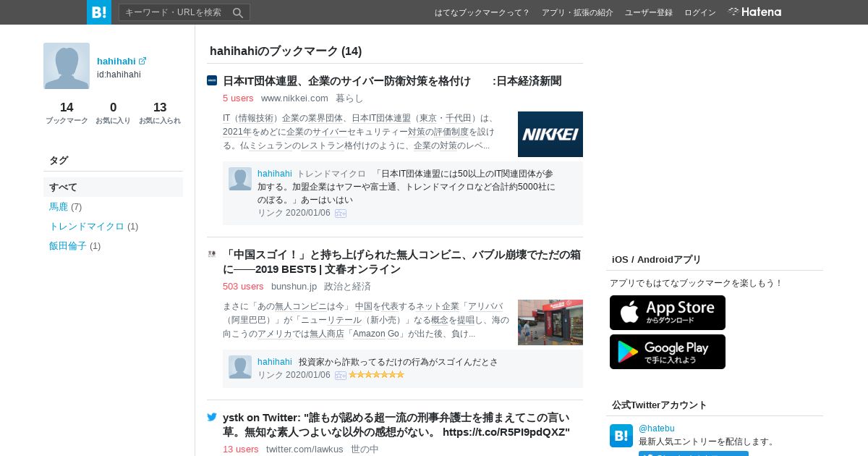The width and height of the screenshot is (868, 456).
Task: Click the Amazon Go keyword link in excerpt
Action: click(x=376, y=334)
